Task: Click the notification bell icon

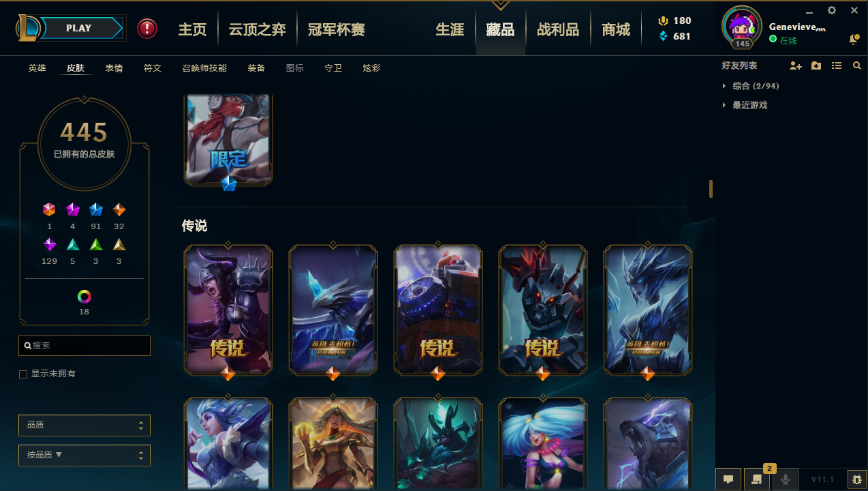Action: coord(853,40)
